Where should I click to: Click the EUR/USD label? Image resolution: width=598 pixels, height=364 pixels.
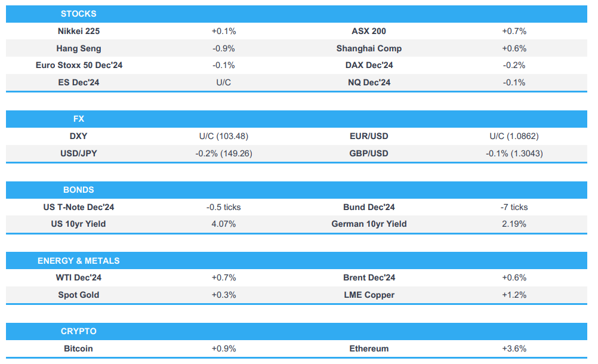click(x=369, y=136)
